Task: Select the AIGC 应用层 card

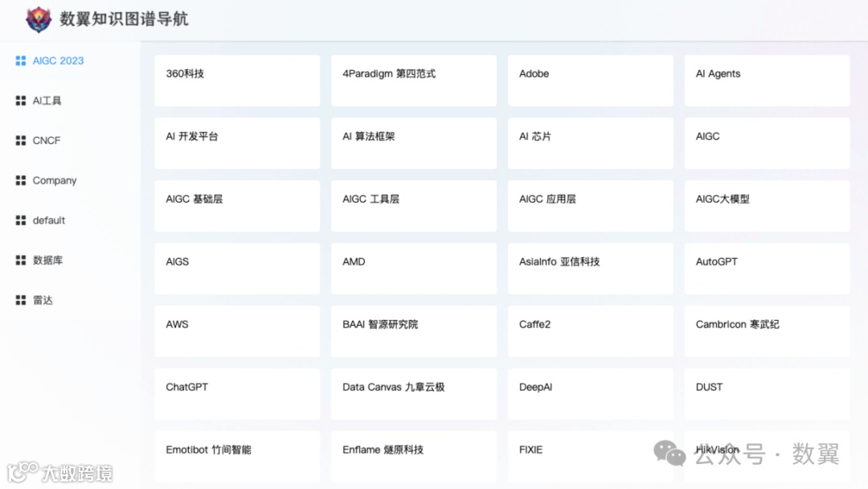Action: coord(591,205)
